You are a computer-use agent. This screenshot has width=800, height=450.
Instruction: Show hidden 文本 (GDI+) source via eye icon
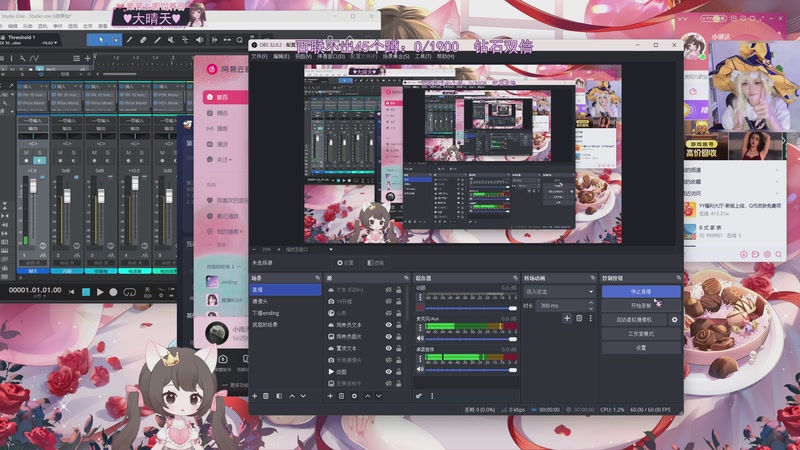(388, 290)
